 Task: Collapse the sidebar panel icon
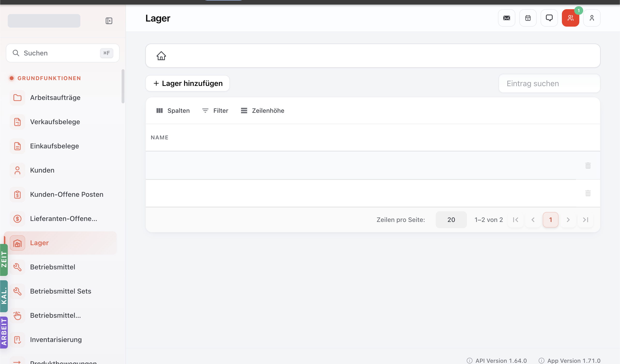[x=109, y=21]
